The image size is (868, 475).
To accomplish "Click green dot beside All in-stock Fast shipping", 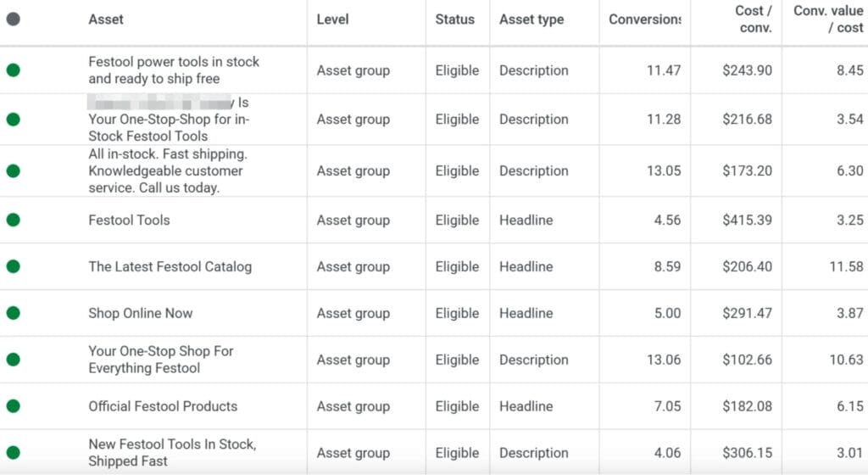I will point(14,171).
